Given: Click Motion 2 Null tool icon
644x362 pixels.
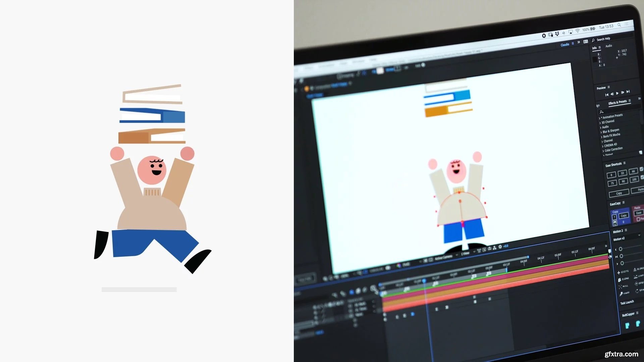Looking at the screenshot, I should tap(620, 287).
